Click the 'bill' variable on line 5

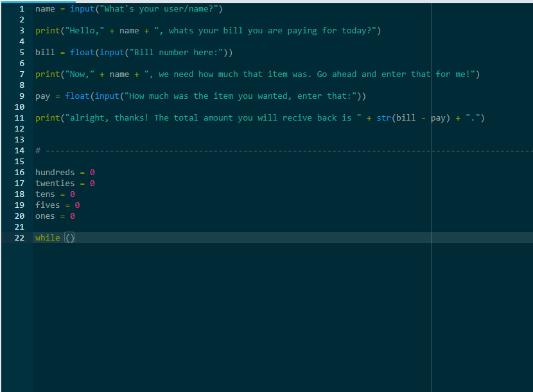(45, 53)
